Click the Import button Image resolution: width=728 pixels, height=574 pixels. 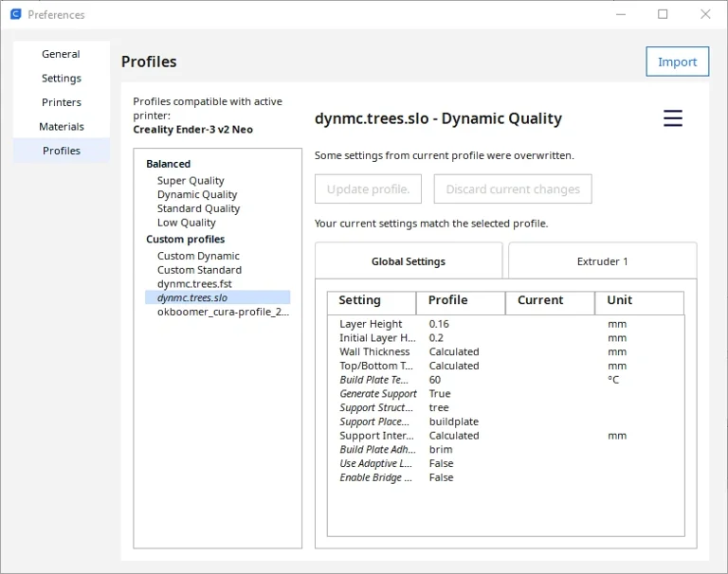tap(677, 62)
